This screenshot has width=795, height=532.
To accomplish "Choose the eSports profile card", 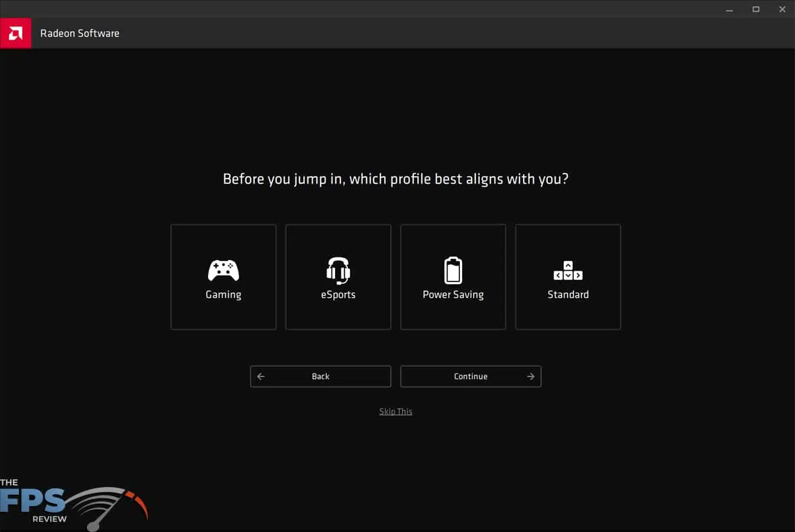I will [x=338, y=277].
